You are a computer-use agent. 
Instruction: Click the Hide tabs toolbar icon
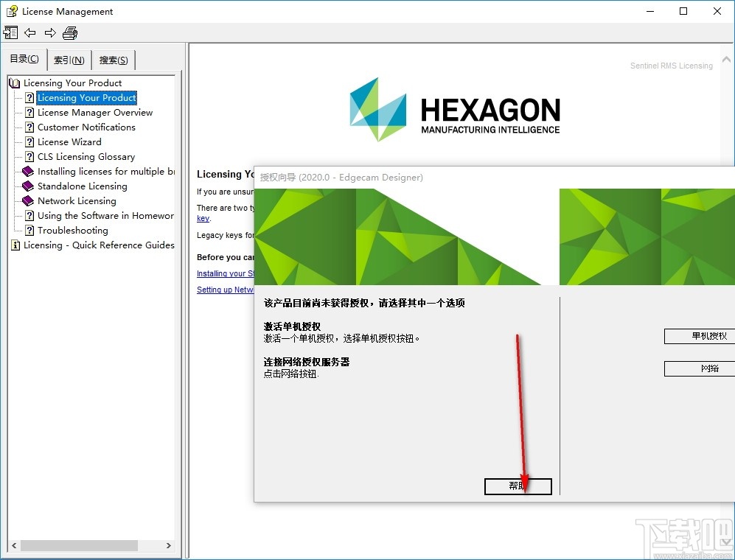[11, 32]
